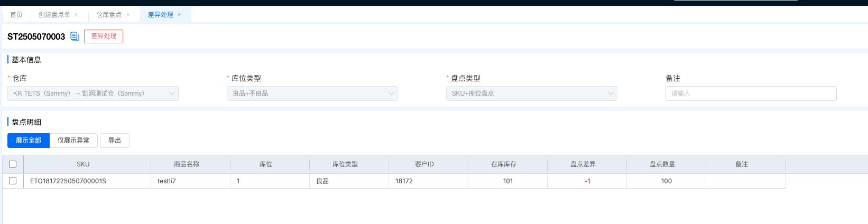Switch to the 首页 tab
Screen dimensions: 868x224
pos(16,15)
